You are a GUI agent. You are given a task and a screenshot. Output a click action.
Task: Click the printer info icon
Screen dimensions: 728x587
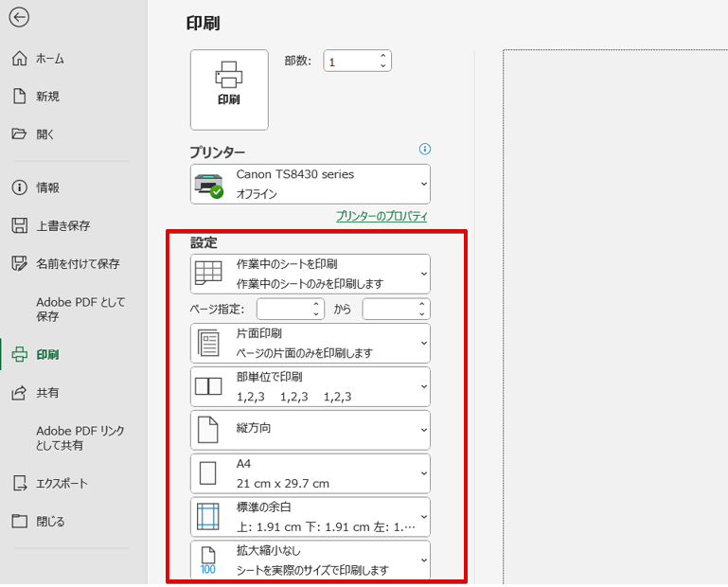tap(425, 149)
